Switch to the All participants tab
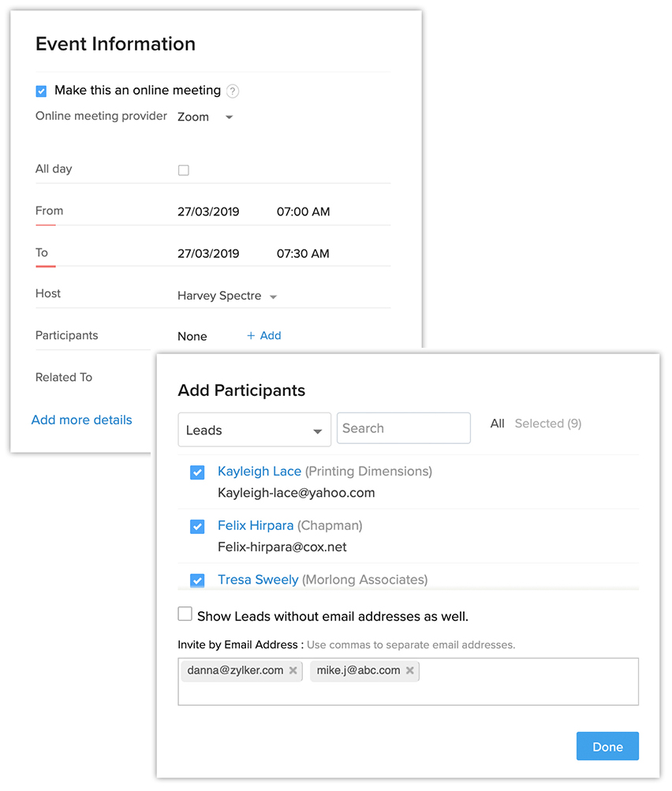The image size is (672, 791). click(x=497, y=423)
